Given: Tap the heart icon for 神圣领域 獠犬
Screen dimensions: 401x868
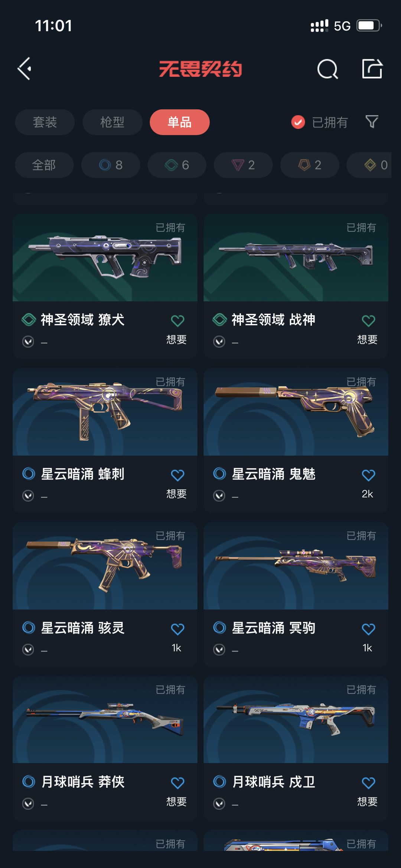Looking at the screenshot, I should point(177,321).
